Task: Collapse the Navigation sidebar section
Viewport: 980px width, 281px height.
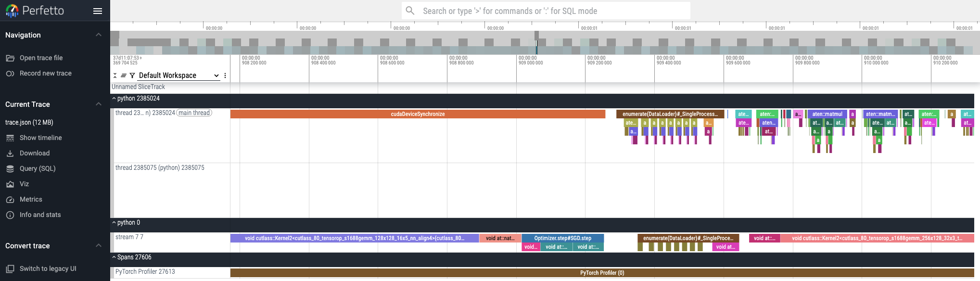Action: pos(99,35)
